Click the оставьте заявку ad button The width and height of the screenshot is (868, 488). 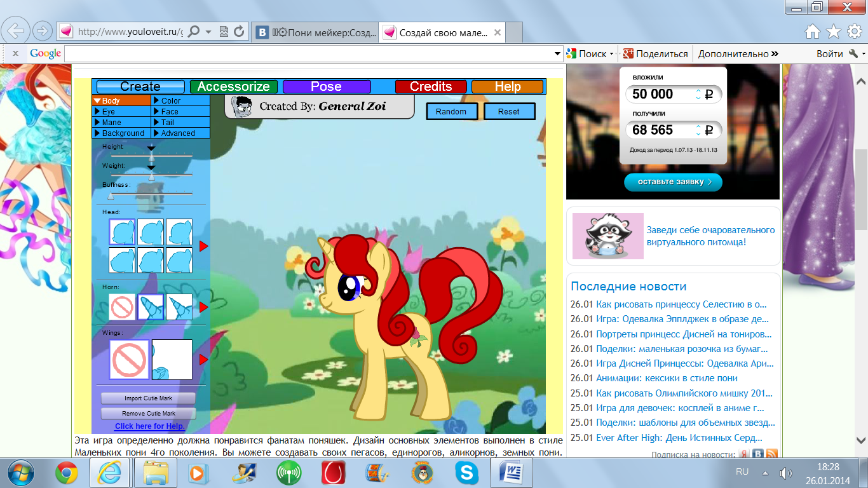pyautogui.click(x=673, y=182)
